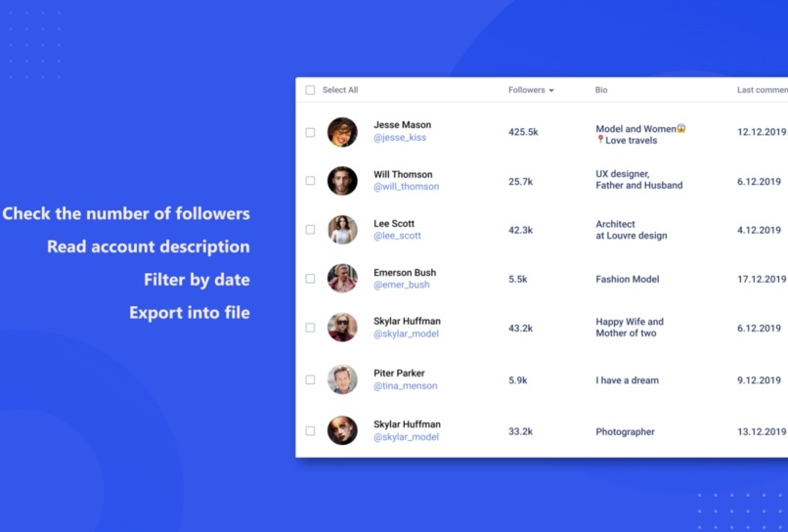Click the 'Fashion Model' bio text

pos(628,279)
